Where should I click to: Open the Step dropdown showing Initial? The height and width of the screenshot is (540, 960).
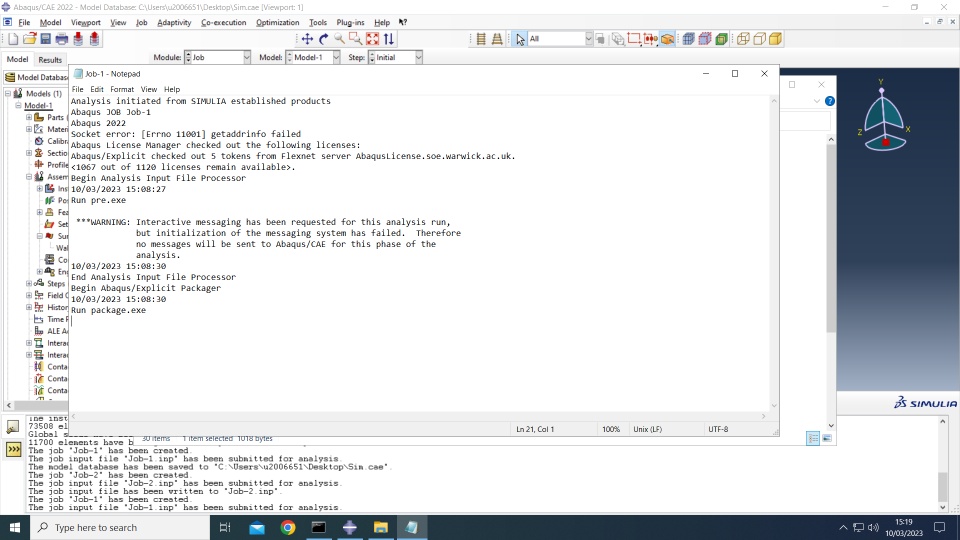pyautogui.click(x=396, y=57)
